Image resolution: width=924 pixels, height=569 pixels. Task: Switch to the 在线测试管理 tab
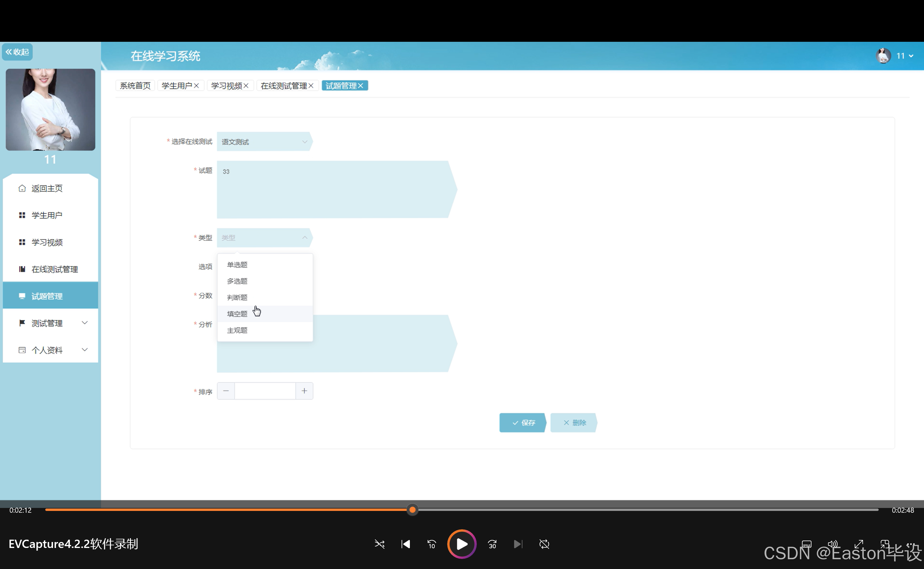click(283, 86)
